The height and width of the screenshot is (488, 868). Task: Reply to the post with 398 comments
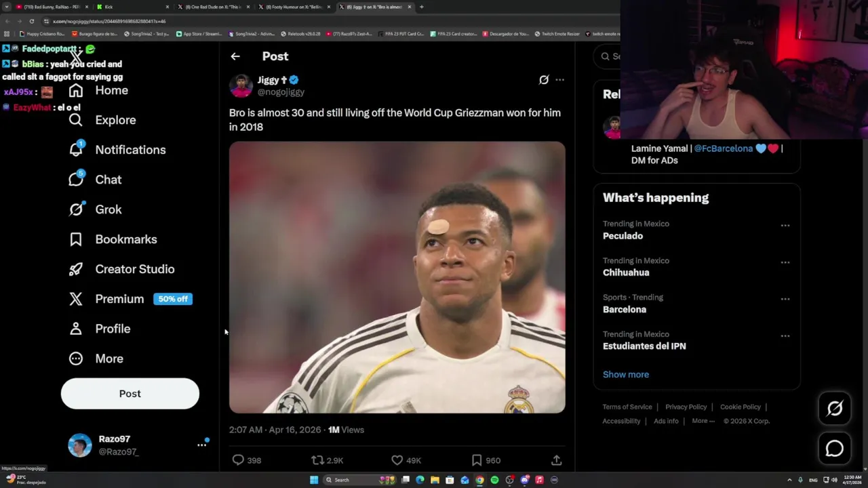[x=246, y=460]
